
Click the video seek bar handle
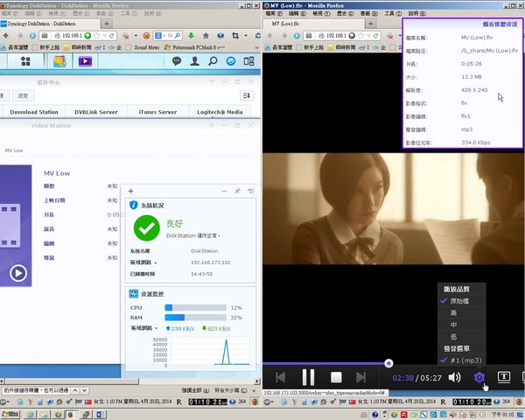tap(388, 363)
